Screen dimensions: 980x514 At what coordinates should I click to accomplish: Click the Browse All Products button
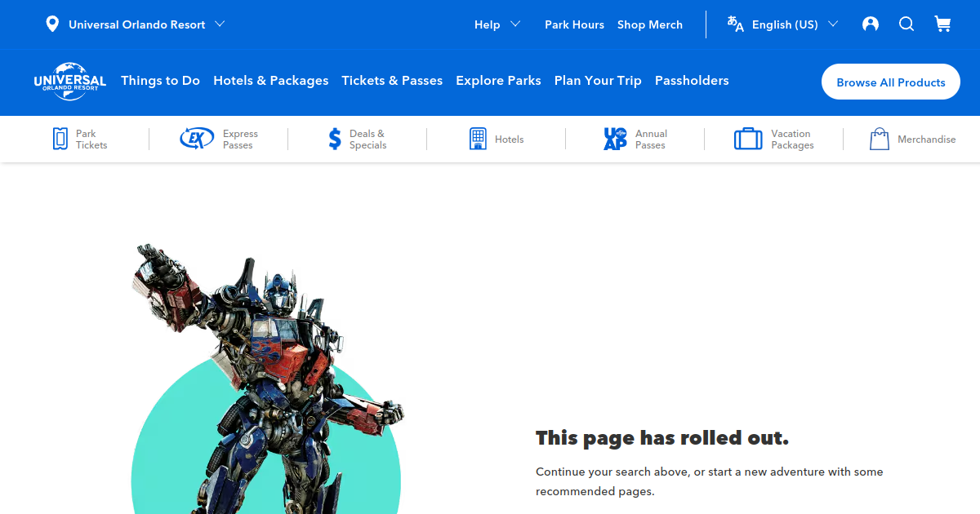(891, 82)
